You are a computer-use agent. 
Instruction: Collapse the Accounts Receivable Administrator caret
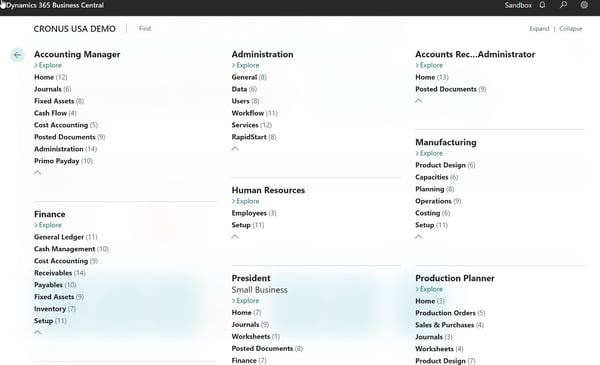(419, 101)
